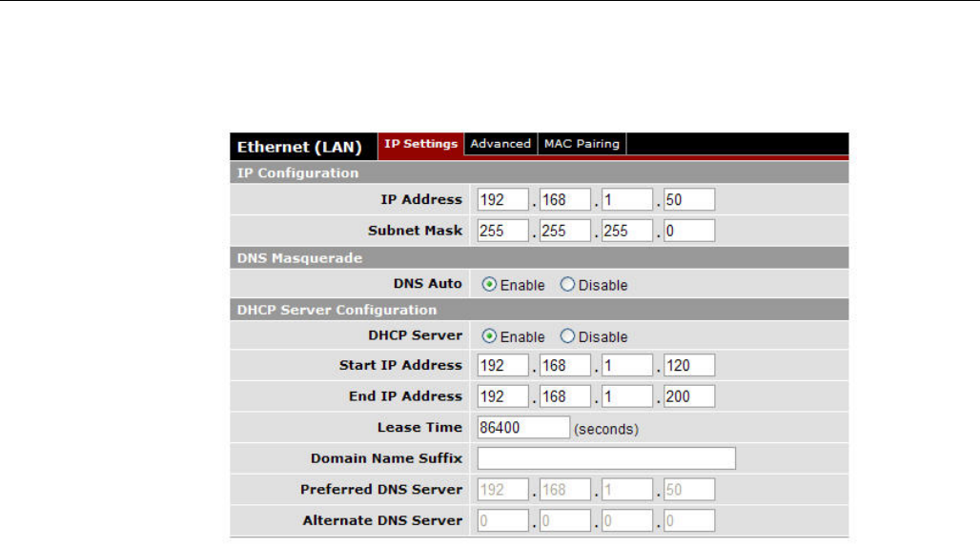Open the Advanced tab
980x547 pixels.
coord(500,144)
